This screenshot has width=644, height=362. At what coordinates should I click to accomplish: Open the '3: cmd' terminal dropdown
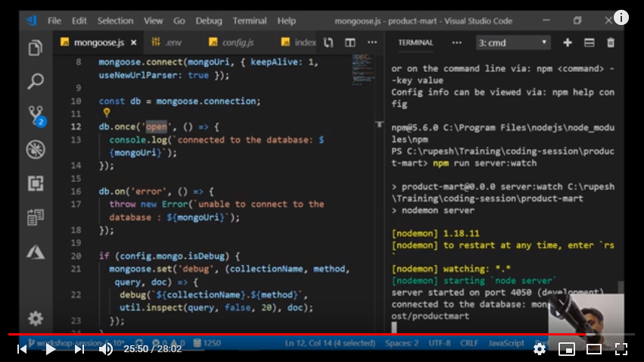click(512, 43)
